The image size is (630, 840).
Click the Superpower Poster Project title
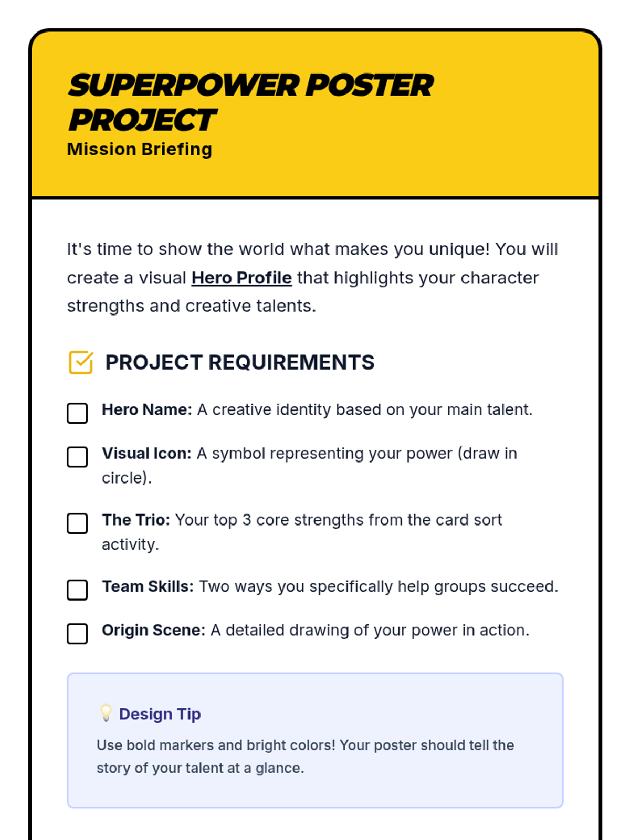click(251, 102)
